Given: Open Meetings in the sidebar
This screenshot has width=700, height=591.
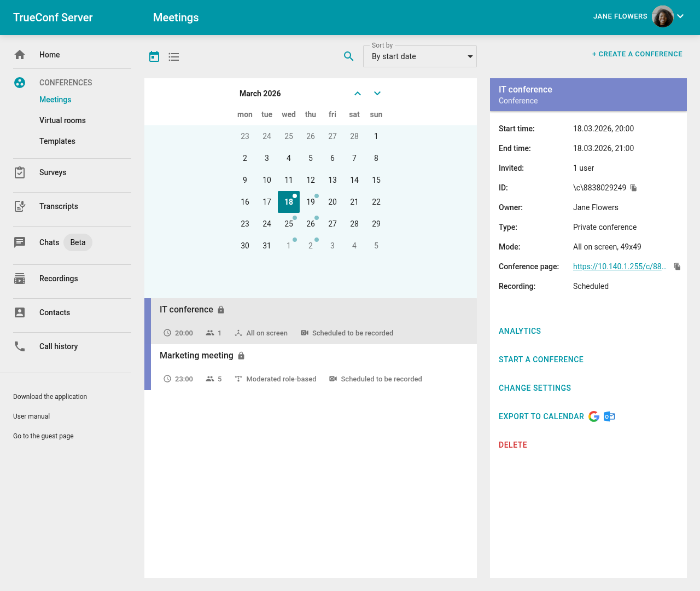Looking at the screenshot, I should [55, 100].
